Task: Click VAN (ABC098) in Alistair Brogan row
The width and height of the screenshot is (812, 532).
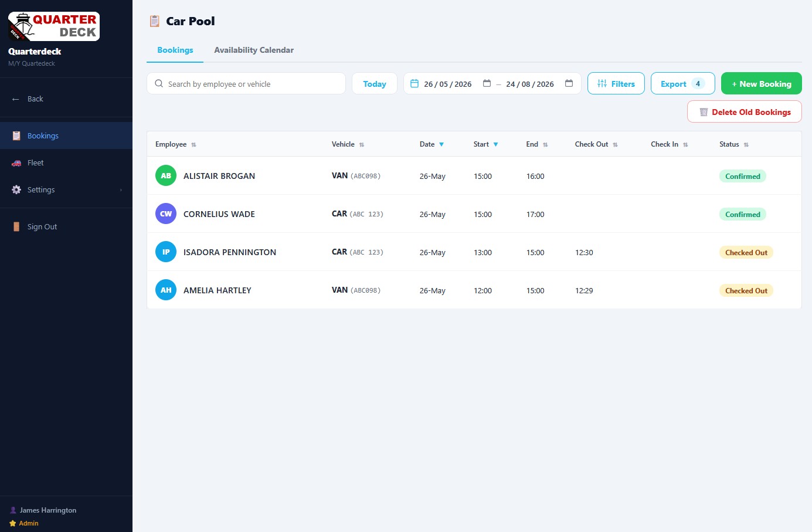Action: pos(356,175)
